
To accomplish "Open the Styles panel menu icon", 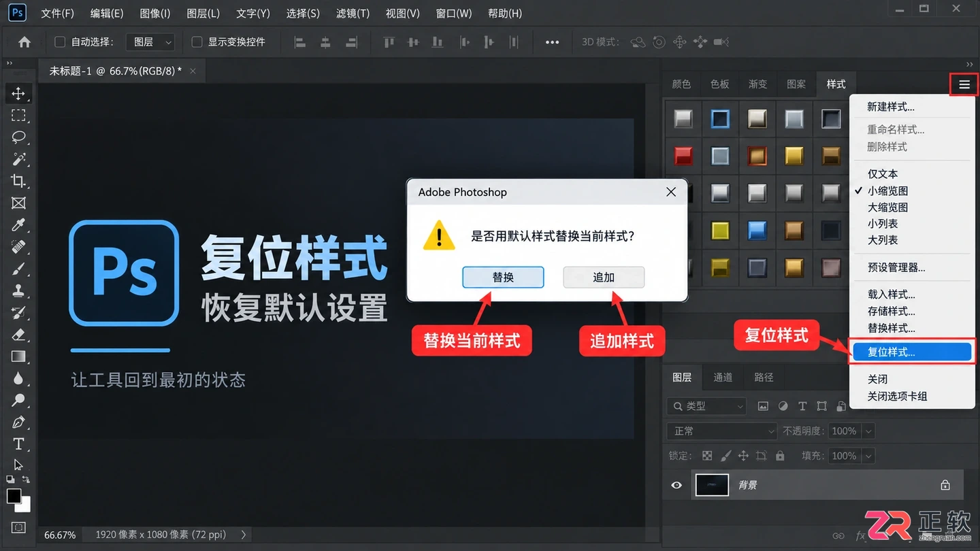I will (x=964, y=84).
